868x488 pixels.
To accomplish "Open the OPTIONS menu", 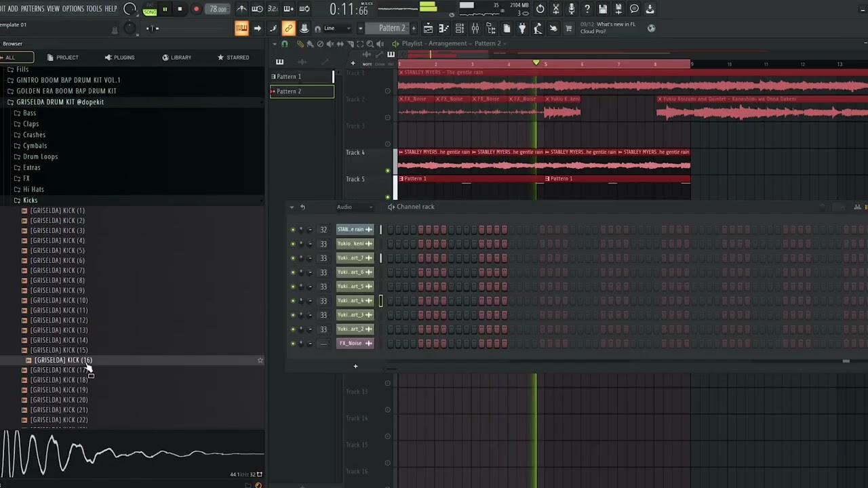I will 73,9.
